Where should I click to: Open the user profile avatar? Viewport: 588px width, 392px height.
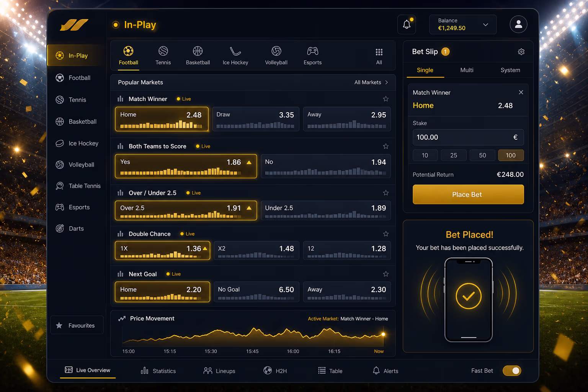click(518, 24)
